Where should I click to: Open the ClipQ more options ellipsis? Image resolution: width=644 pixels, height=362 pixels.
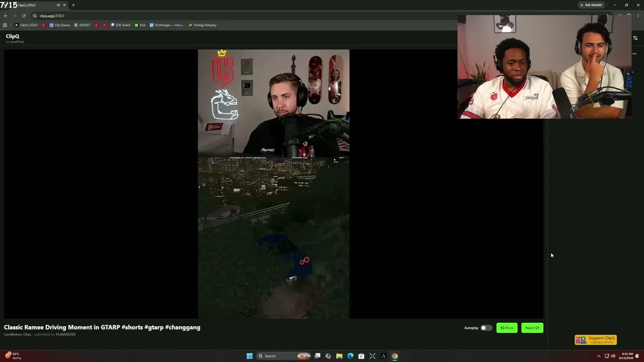pos(634,54)
